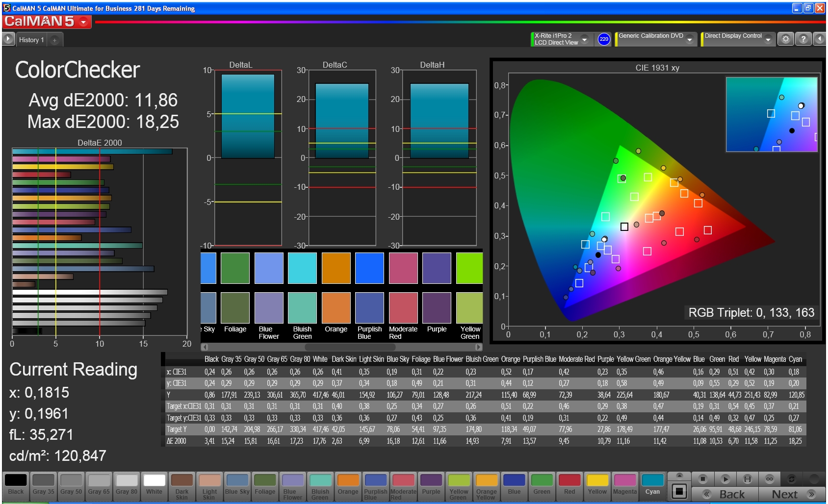
Task: Click the Back navigation button
Action: point(724,494)
